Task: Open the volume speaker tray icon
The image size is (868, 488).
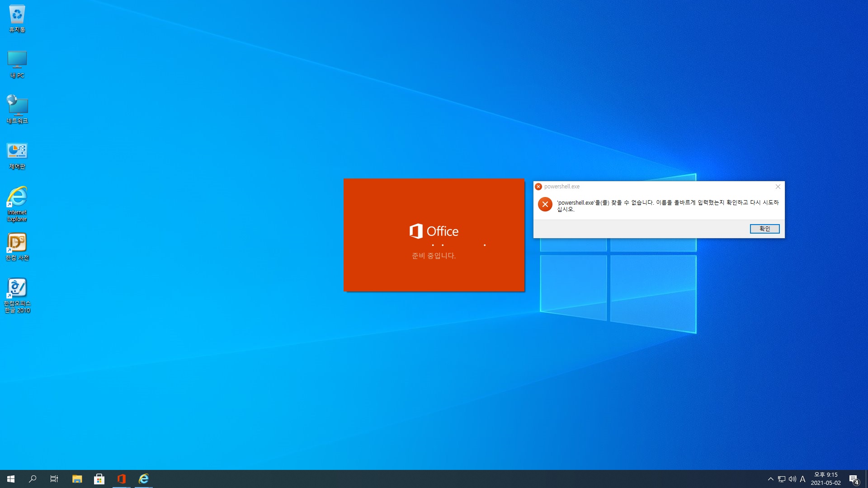Action: 792,479
